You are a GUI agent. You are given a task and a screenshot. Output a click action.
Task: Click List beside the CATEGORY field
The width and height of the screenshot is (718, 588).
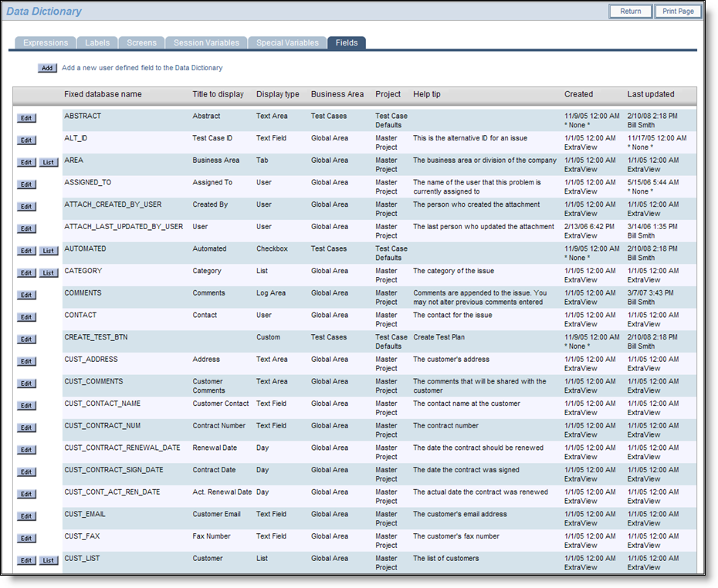(x=49, y=273)
